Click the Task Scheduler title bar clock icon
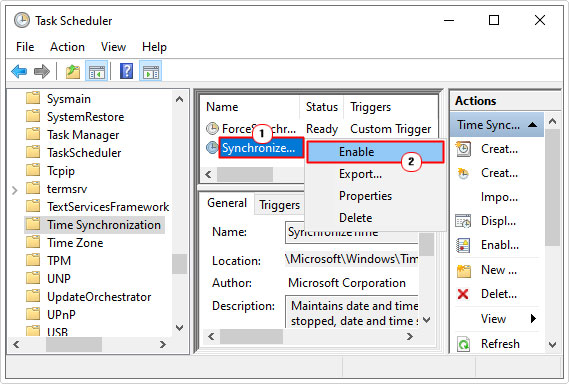569x384 pixels. coord(22,20)
